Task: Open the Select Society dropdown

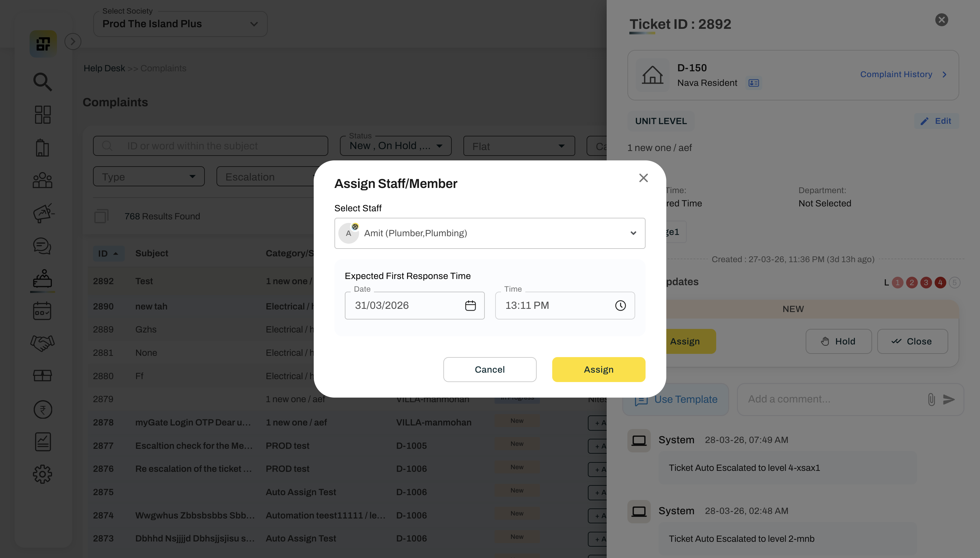Action: coord(181,24)
